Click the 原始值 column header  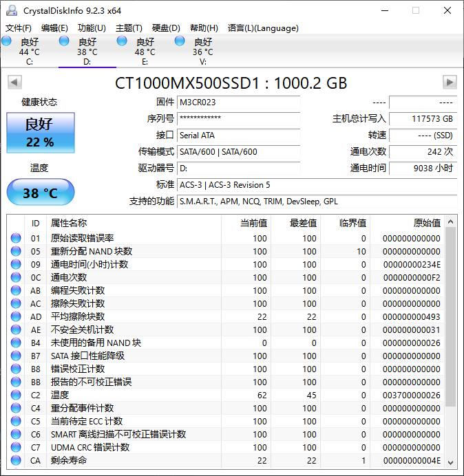407,223
